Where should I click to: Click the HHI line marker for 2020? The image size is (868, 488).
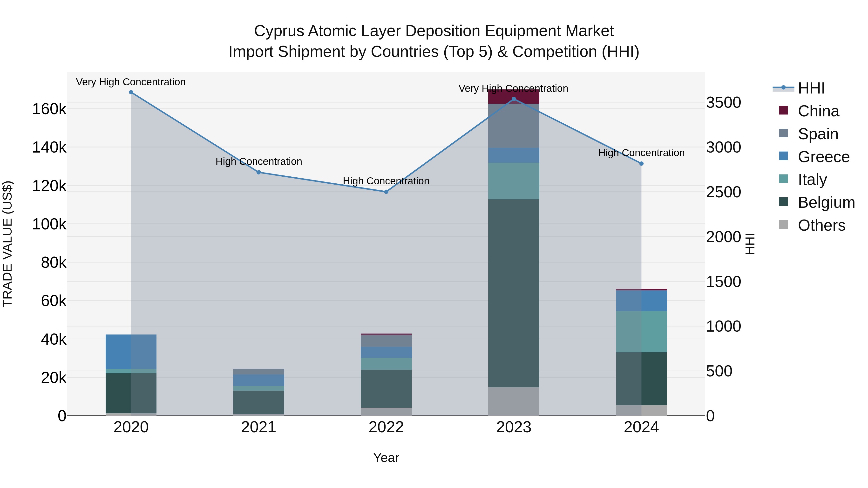pos(131,92)
